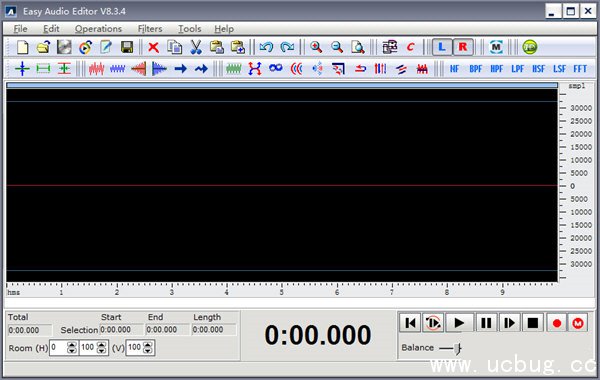This screenshot has height=380, width=600.
Task: Click the blue and red crossed arrows icon
Action: pyautogui.click(x=254, y=69)
